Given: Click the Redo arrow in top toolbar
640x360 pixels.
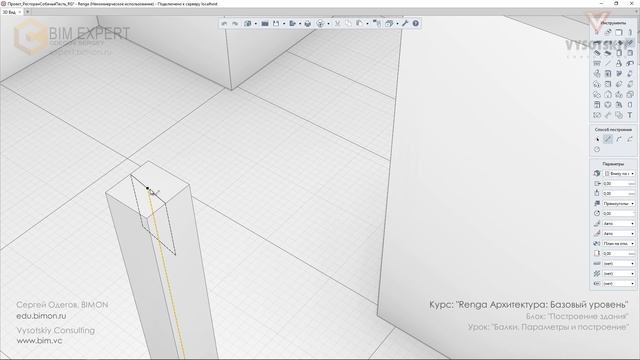Looking at the screenshot, I should pyautogui.click(x=235, y=24).
